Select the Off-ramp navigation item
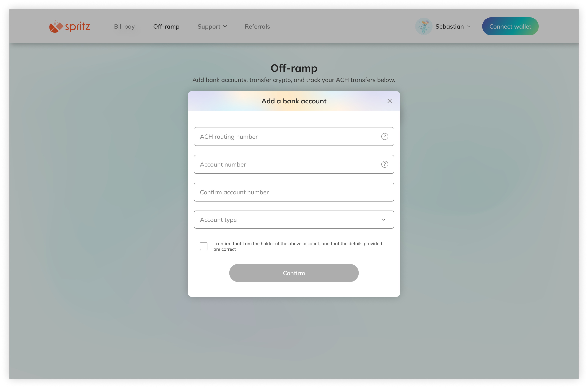This screenshot has width=588, height=388. (166, 26)
